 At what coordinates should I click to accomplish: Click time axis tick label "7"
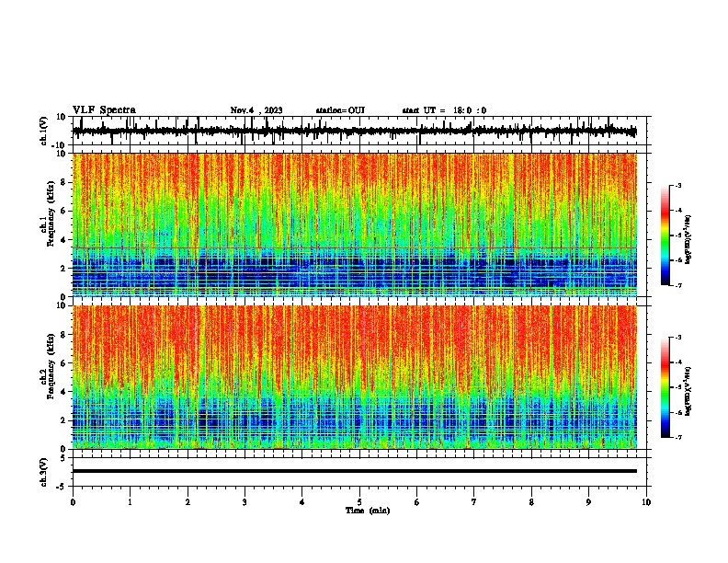(474, 502)
